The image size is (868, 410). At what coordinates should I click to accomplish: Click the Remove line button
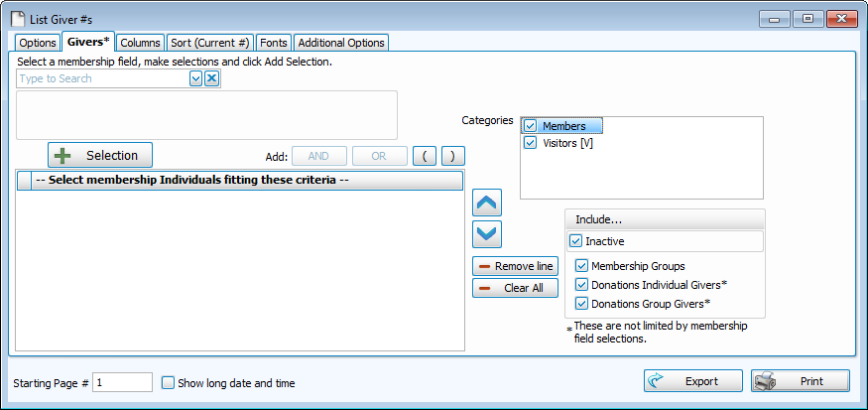pos(516,266)
